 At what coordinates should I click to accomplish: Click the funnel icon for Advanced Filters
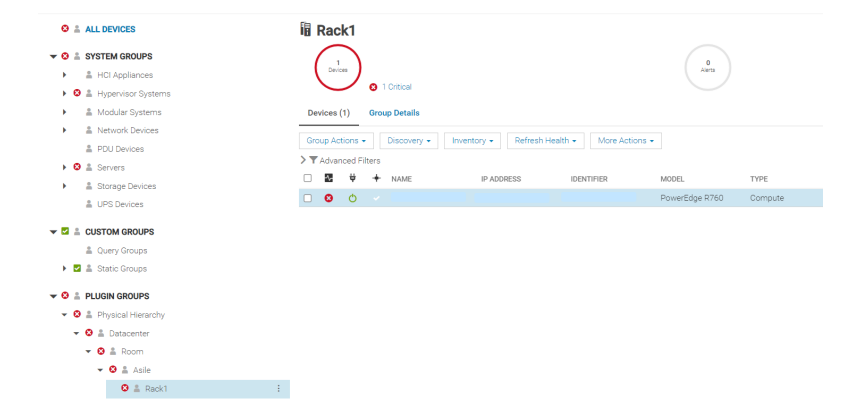313,160
